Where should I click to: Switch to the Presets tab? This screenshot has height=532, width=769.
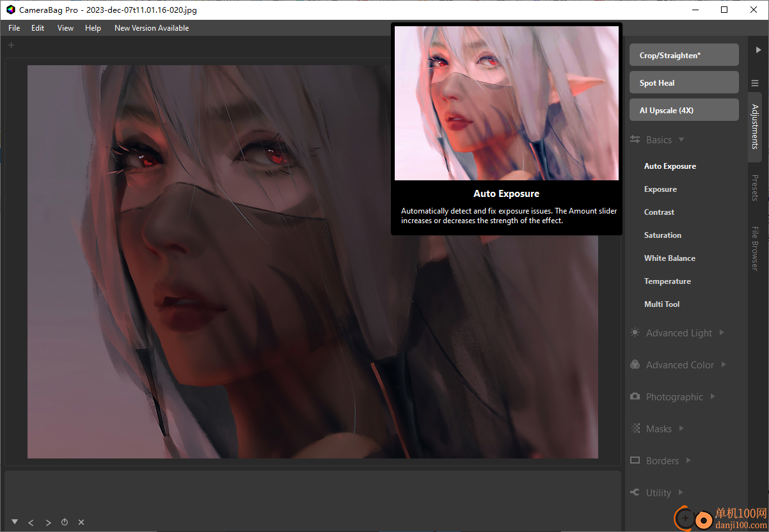(x=755, y=188)
